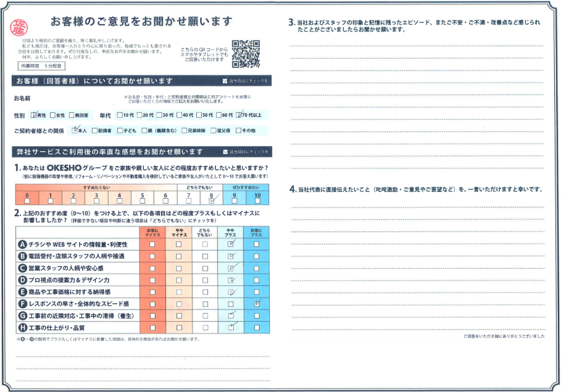The image size is (561, 392).
Task: Click the circled B badge for 電話受付
Action: click(22, 256)
